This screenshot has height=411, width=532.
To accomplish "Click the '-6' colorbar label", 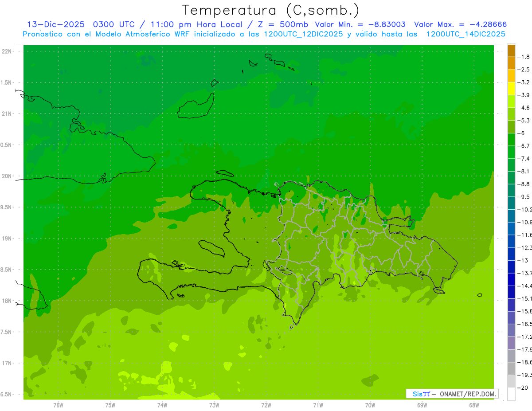I will 521,133.
